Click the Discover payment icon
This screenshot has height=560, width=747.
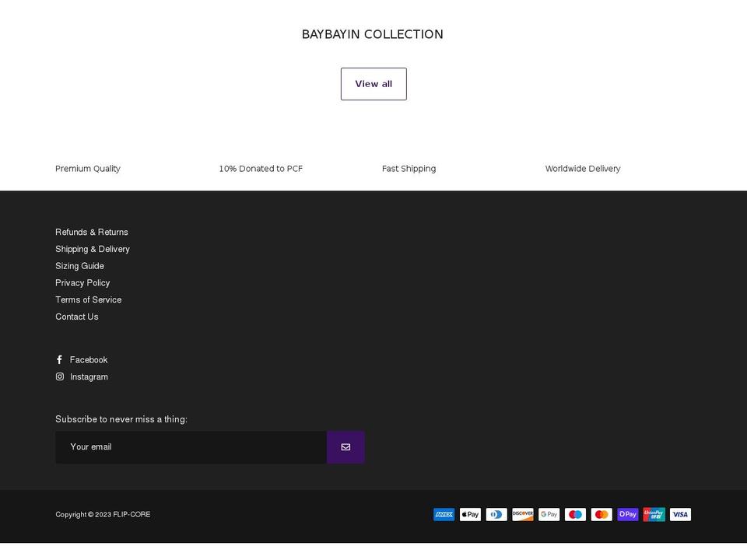click(x=522, y=514)
